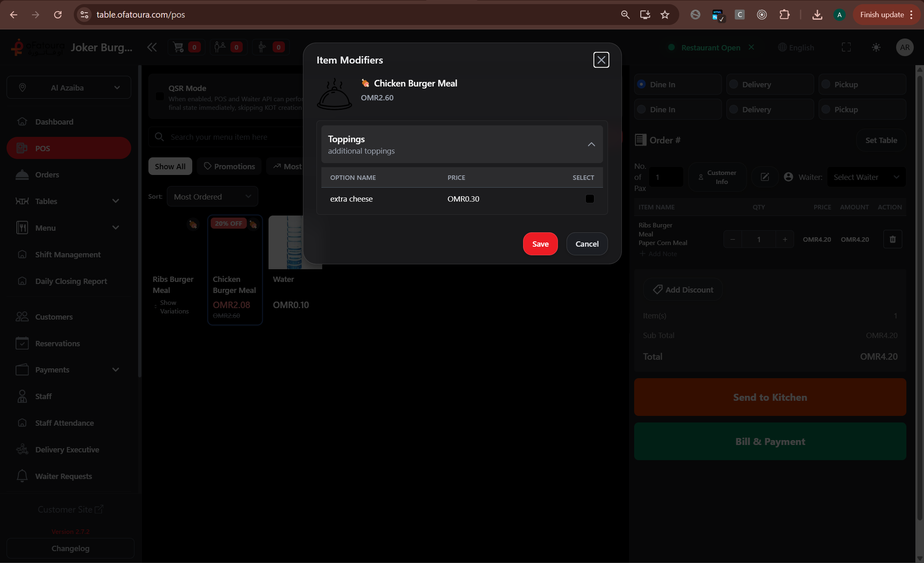Image resolution: width=924 pixels, height=563 pixels.
Task: Increase quantity with the plus stepper
Action: pyautogui.click(x=785, y=239)
